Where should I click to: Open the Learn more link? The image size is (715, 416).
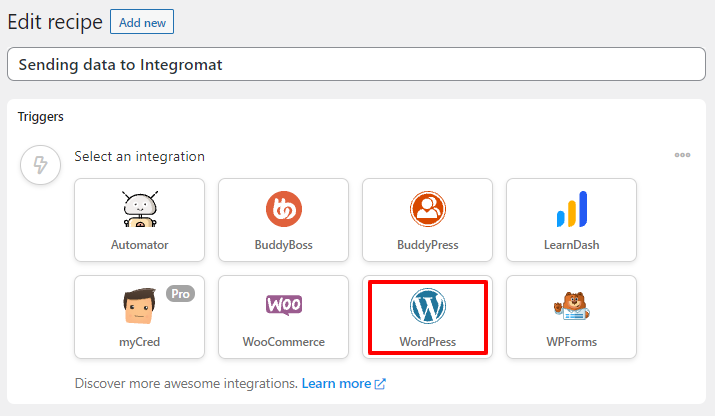coord(343,384)
